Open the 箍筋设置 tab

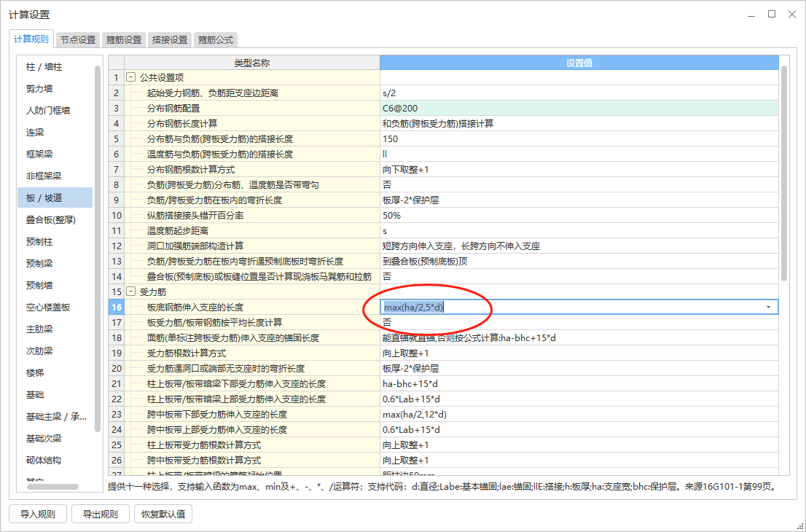(x=123, y=39)
